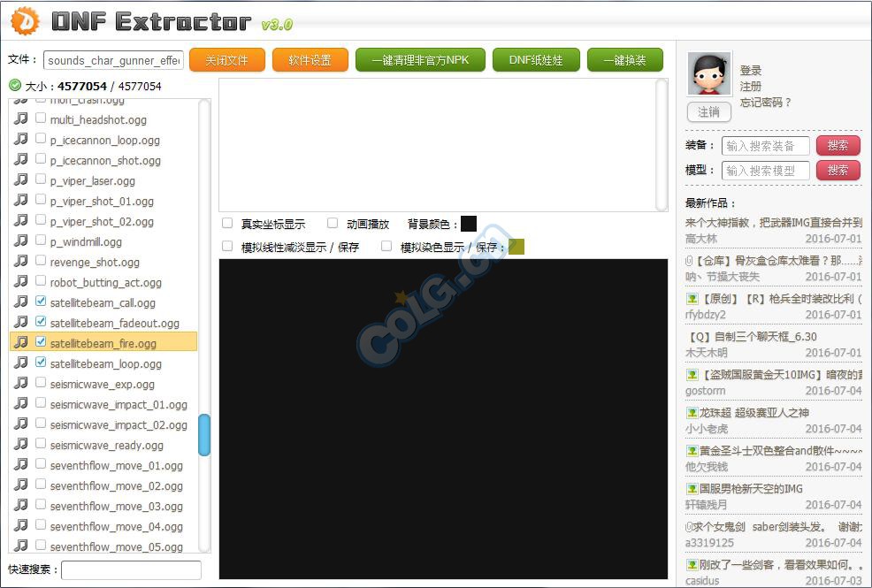
Task: Toggle 模拟线性减淡显示 checkbox
Action: 227,246
